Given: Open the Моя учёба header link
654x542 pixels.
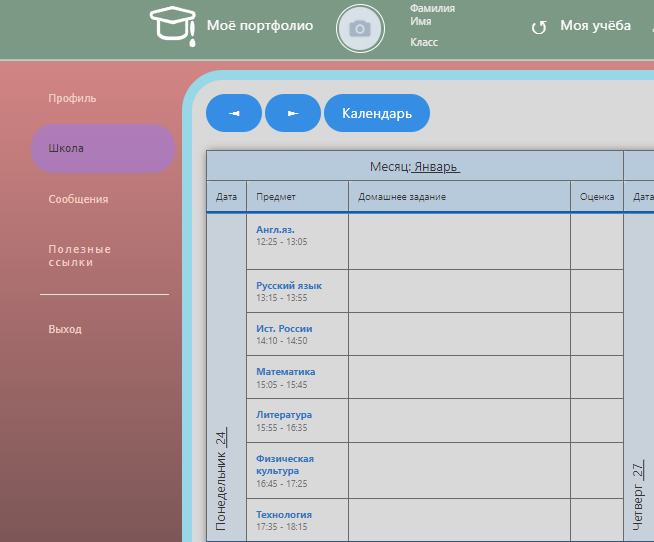Looking at the screenshot, I should 595,26.
